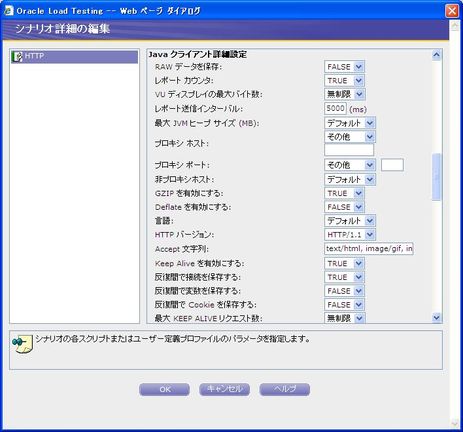Click the レポート送信インターバル label

coord(199,109)
